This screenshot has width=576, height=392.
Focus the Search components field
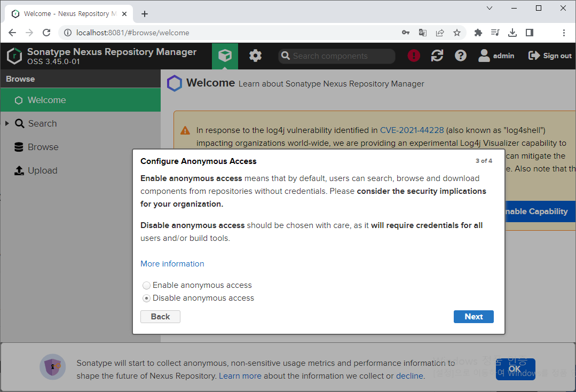point(337,56)
